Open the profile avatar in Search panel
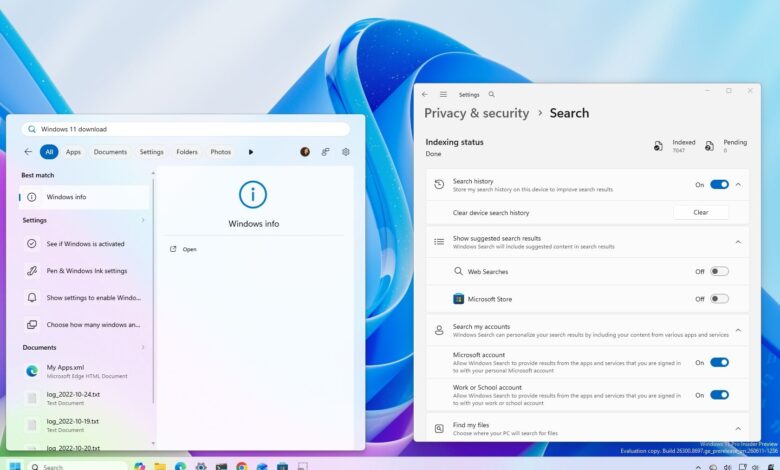Image resolution: width=780 pixels, height=470 pixels. coord(305,152)
